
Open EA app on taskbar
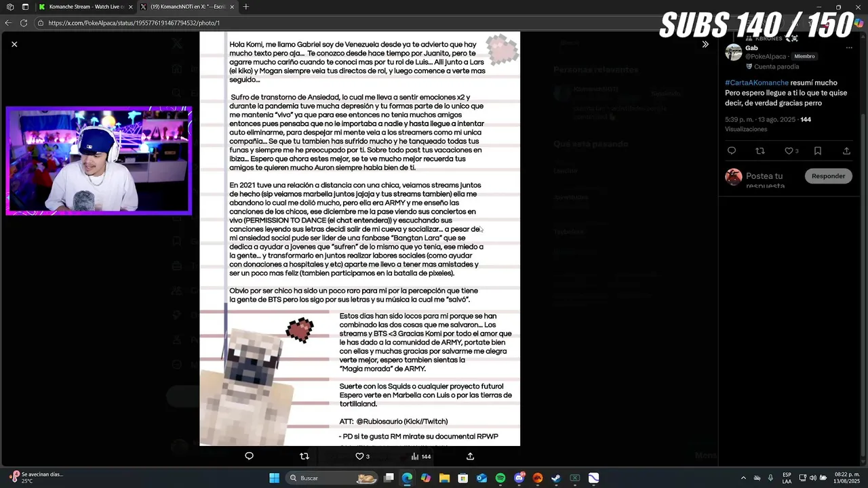538,478
